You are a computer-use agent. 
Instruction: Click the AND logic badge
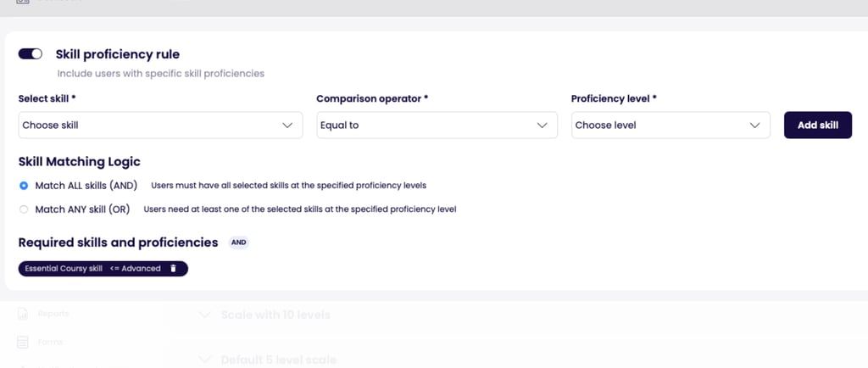pyautogui.click(x=239, y=243)
